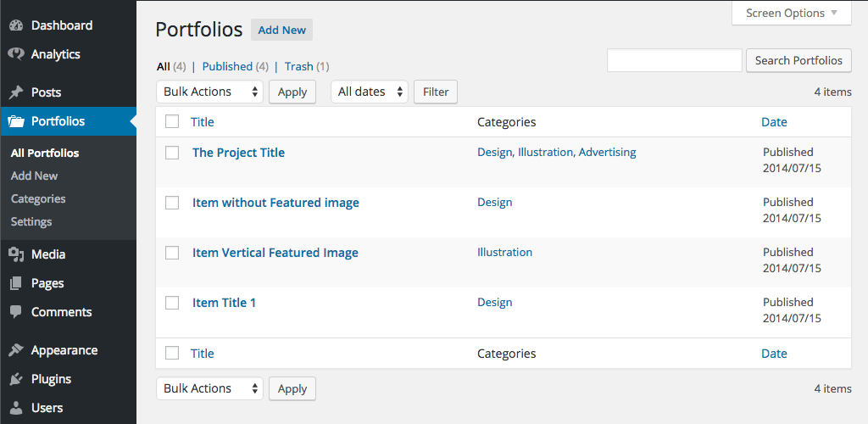Screen dimensions: 868x424
Task: Click Illustration category of Item Vertical Featured Image
Action: 505,252
